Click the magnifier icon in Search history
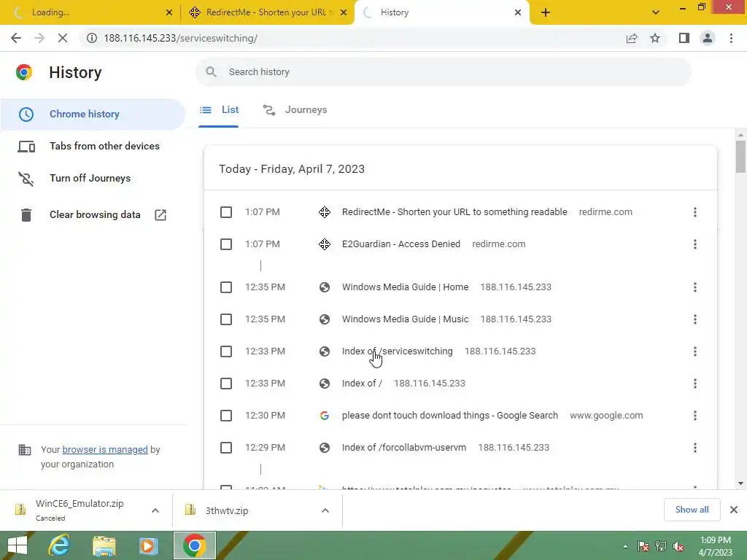Viewport: 747px width, 560px height. (x=211, y=72)
